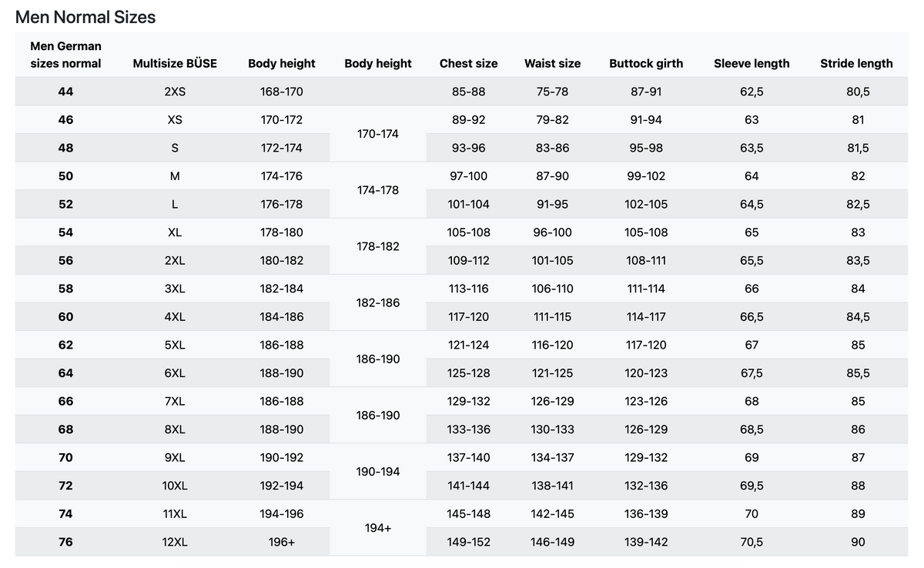
Task: Click the Sleeve length column header
Action: pos(752,64)
